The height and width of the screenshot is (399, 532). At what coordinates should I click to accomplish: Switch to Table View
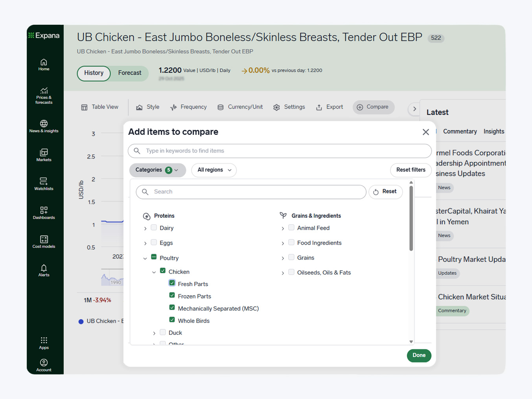100,107
